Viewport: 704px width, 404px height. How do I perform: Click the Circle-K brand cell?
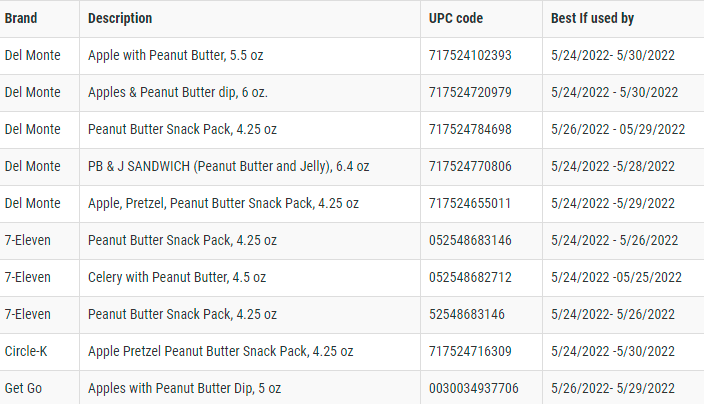coord(26,351)
